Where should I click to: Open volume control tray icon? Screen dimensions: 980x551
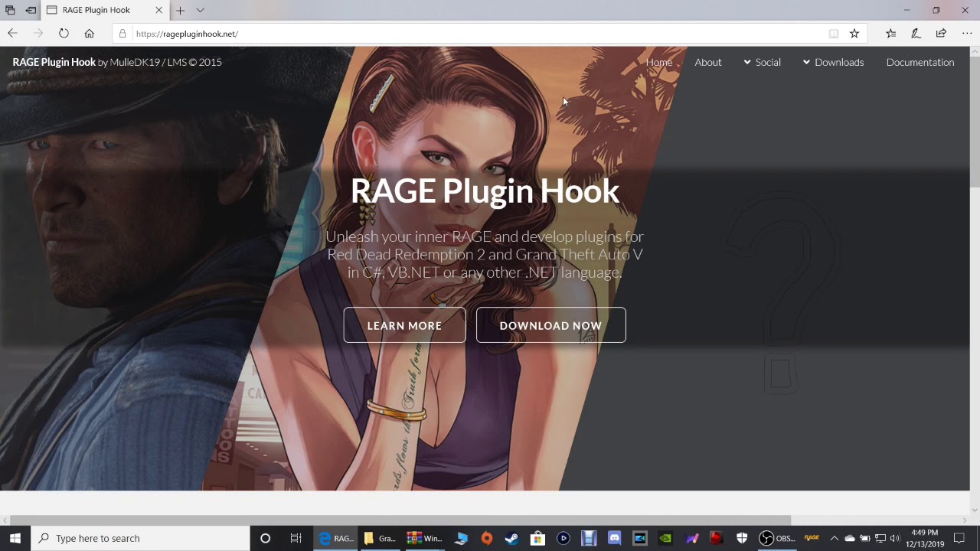point(895,538)
